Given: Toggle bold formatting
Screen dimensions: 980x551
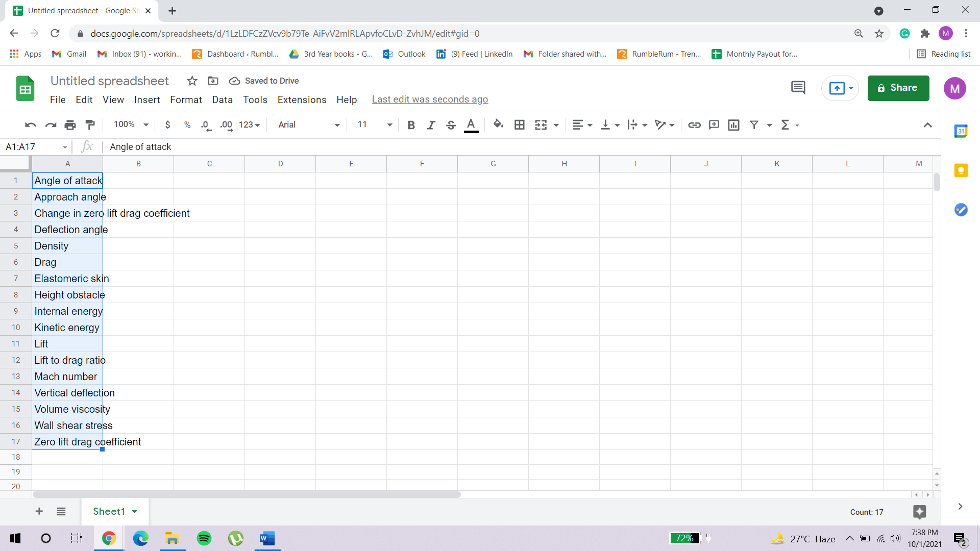Looking at the screenshot, I should pyautogui.click(x=411, y=125).
